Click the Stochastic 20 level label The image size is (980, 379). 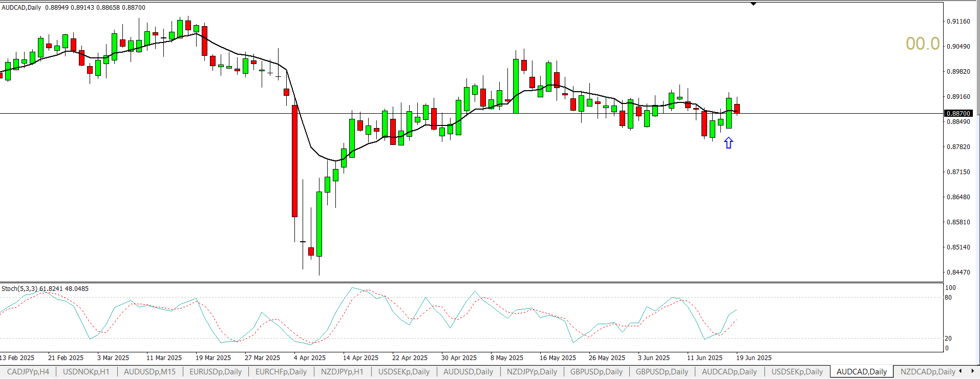(x=948, y=339)
